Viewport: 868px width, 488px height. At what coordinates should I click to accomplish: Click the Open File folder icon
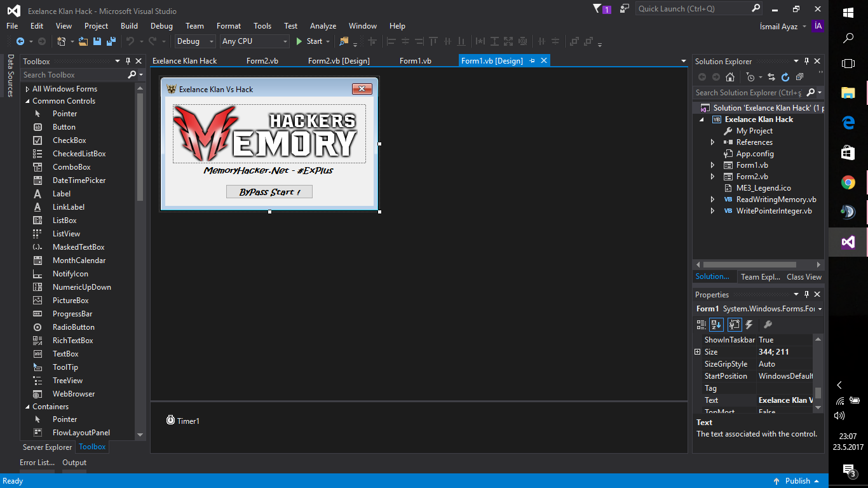point(83,41)
